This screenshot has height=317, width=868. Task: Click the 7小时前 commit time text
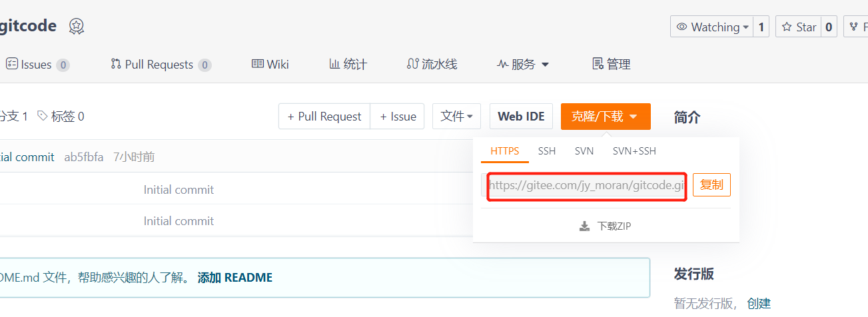pos(134,157)
